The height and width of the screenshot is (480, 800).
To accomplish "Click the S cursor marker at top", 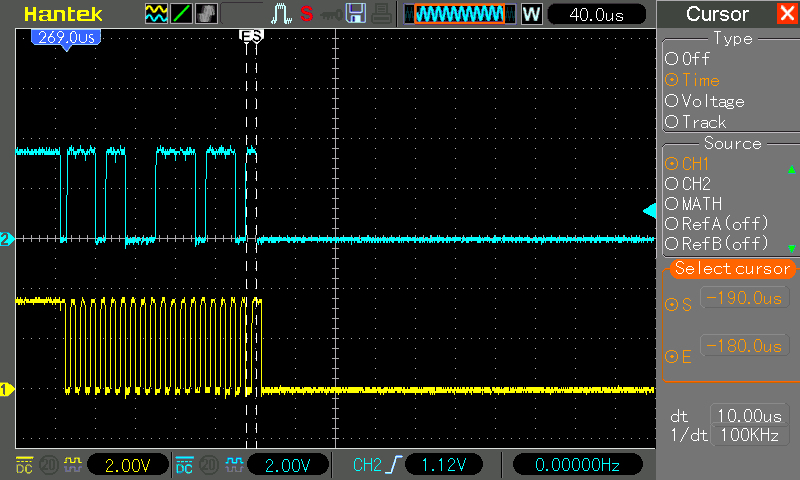I will click(257, 36).
